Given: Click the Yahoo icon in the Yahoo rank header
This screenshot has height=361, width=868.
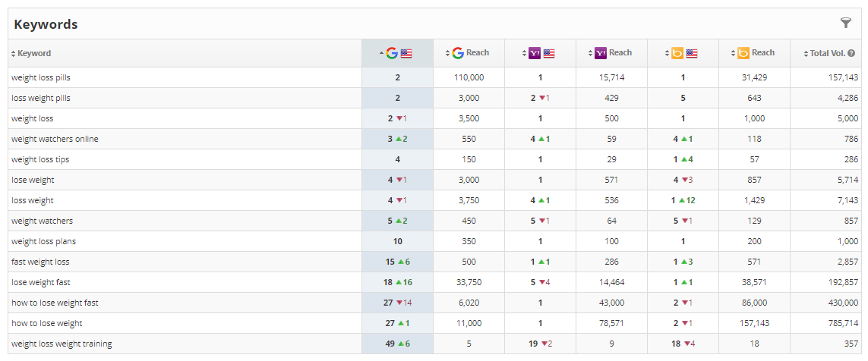Looking at the screenshot, I should tap(535, 53).
